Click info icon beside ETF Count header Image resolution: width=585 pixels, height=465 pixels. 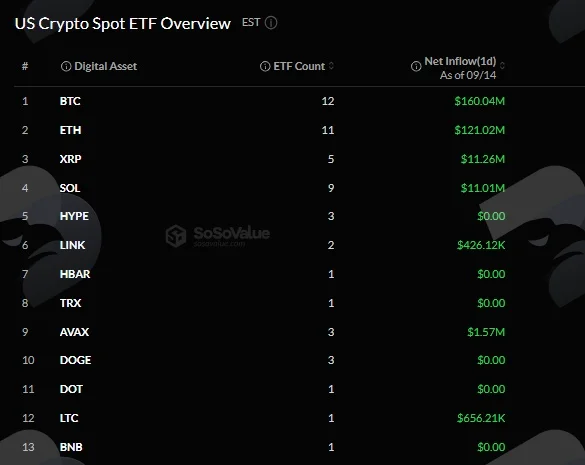coord(265,66)
